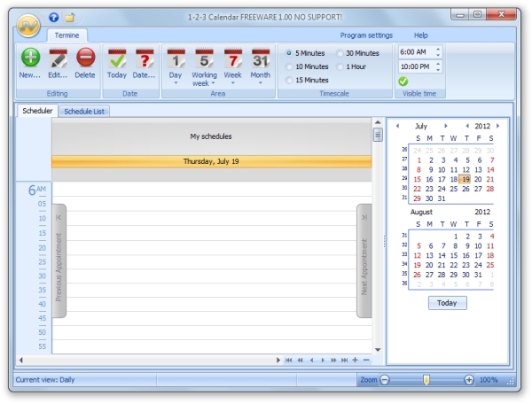This screenshot has width=532, height=404.
Task: Expand the Month view dropdown
Action: point(261,83)
